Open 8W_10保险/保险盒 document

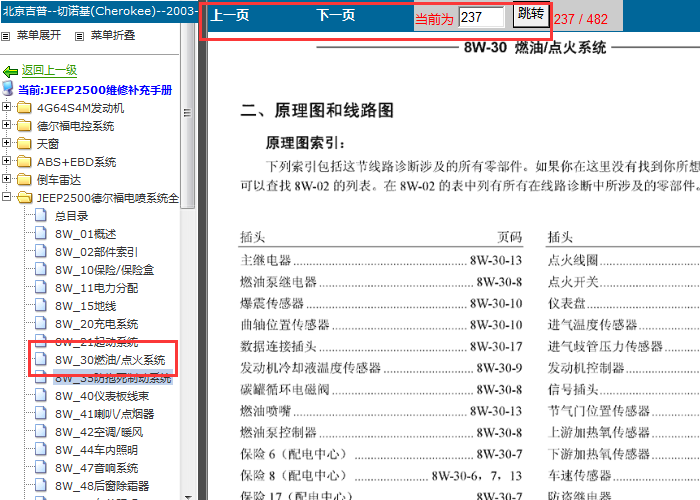pos(104,270)
